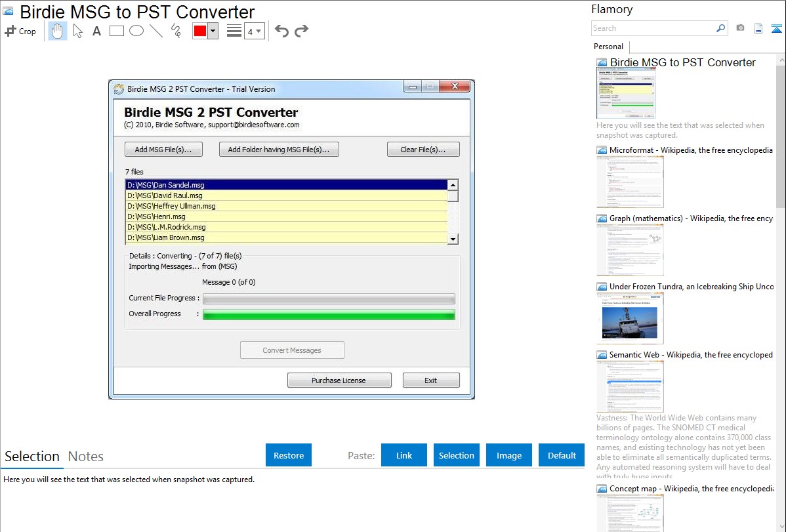Switch to the Notes tab
Image resolution: width=786 pixels, height=532 pixels.
tap(86, 457)
